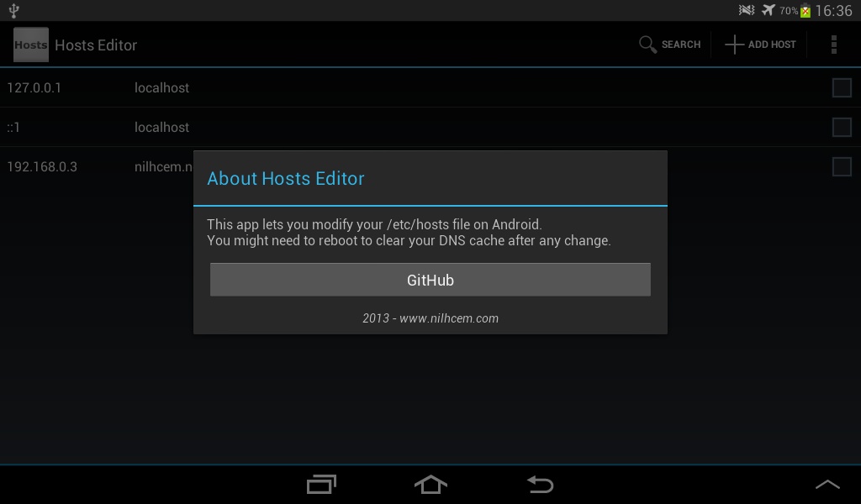Tap the plus icon for Add Host
Screen dimensions: 861x504
coord(734,45)
